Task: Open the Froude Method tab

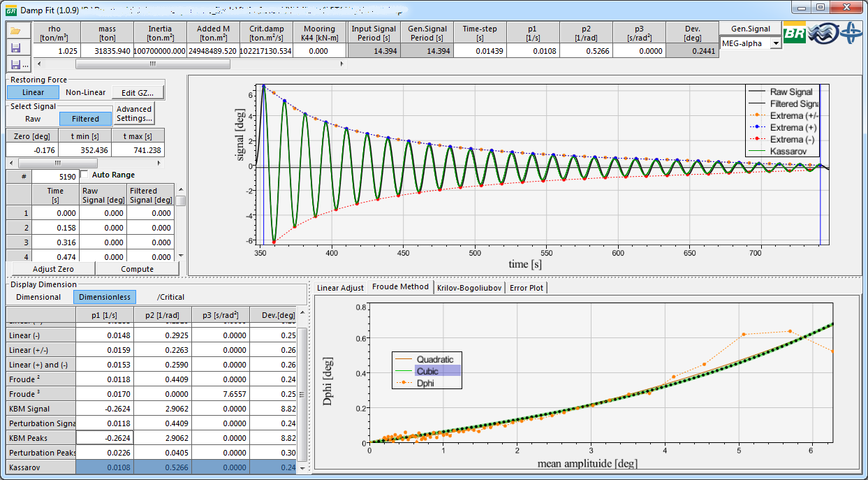Action: pyautogui.click(x=400, y=287)
